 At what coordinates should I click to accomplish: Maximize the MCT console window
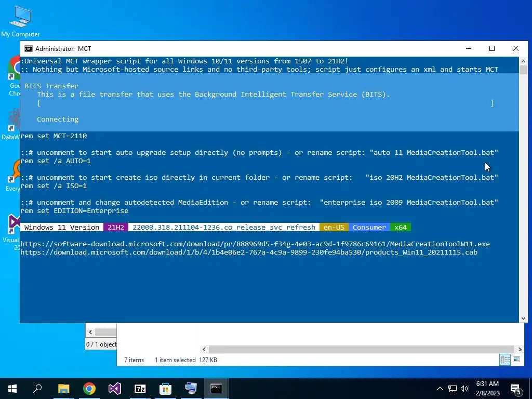coord(492,48)
